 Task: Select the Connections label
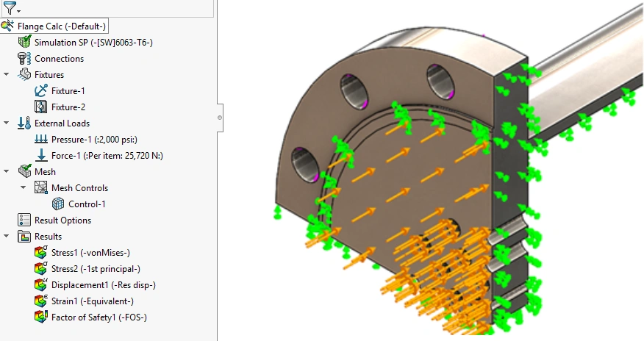pyautogui.click(x=59, y=59)
